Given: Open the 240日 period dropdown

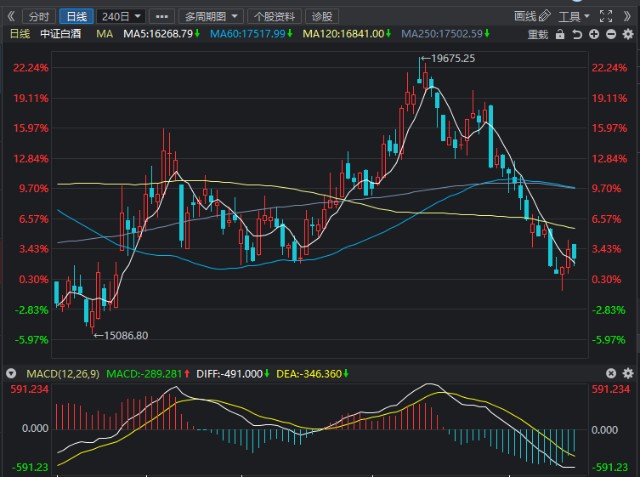Looking at the screenshot, I should (x=122, y=17).
